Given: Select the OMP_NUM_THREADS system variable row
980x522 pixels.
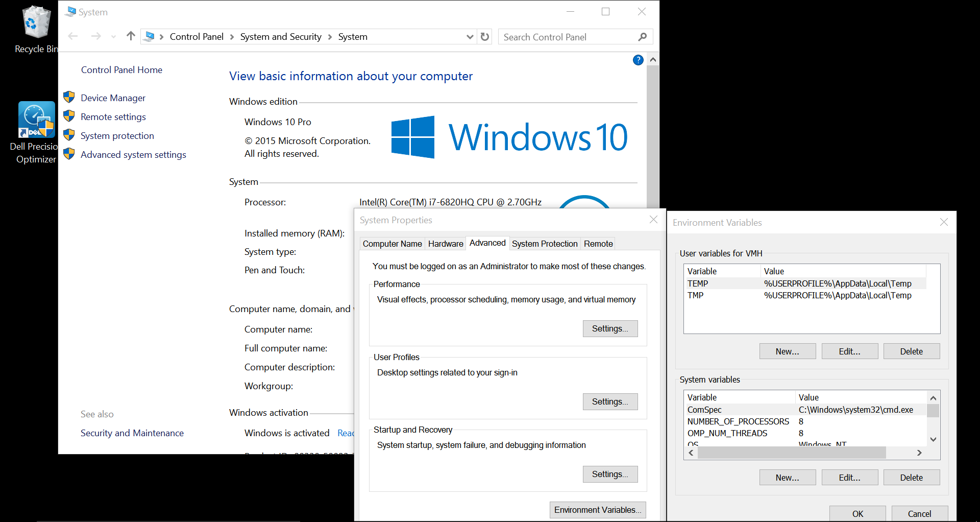Looking at the screenshot, I should (805, 433).
